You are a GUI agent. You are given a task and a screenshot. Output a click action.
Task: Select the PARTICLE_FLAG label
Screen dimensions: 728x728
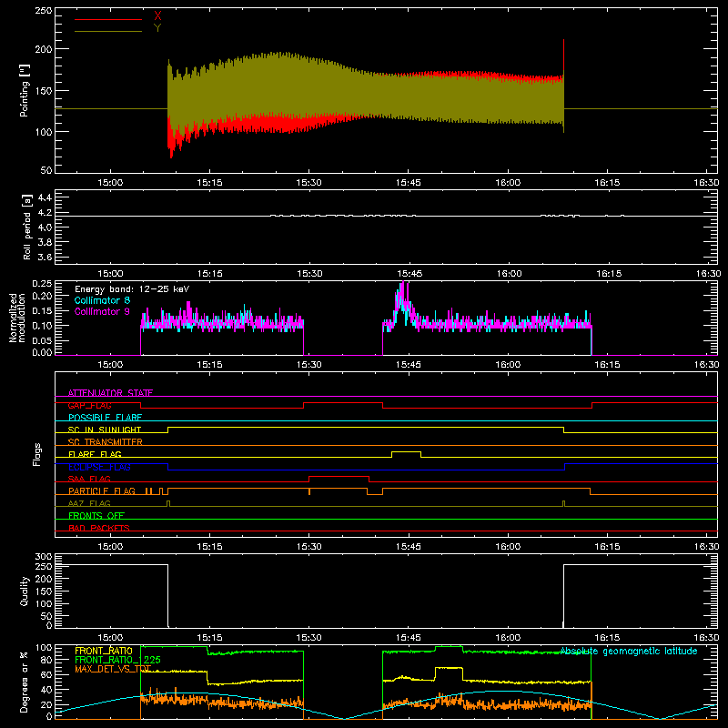tap(102, 490)
